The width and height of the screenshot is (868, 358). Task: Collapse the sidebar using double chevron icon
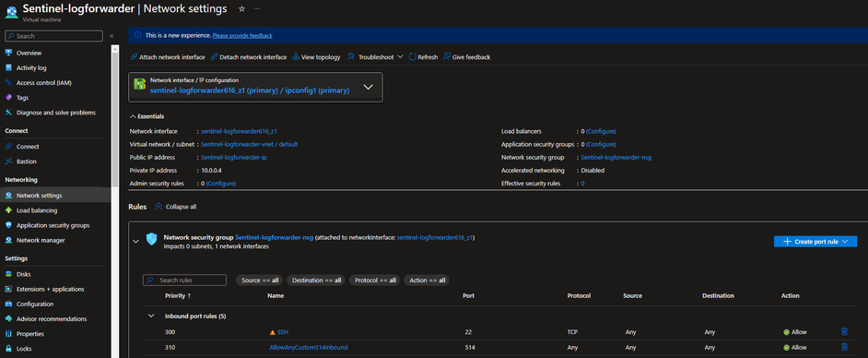tap(111, 36)
